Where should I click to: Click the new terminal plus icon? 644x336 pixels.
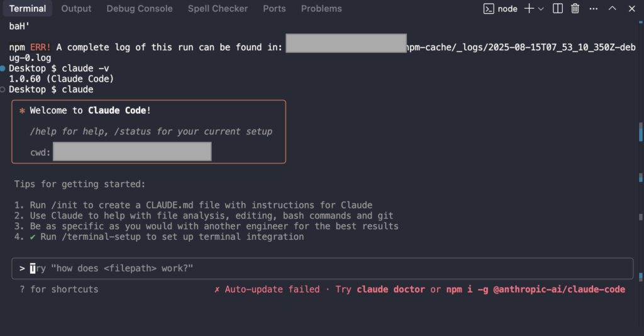point(529,9)
